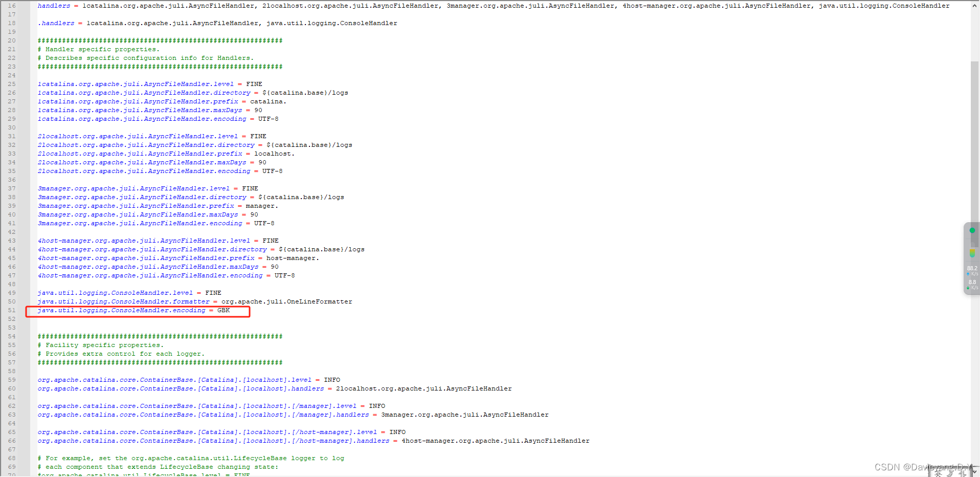Click the 2localhost AsyncFileHandler.maxDays line

point(152,162)
